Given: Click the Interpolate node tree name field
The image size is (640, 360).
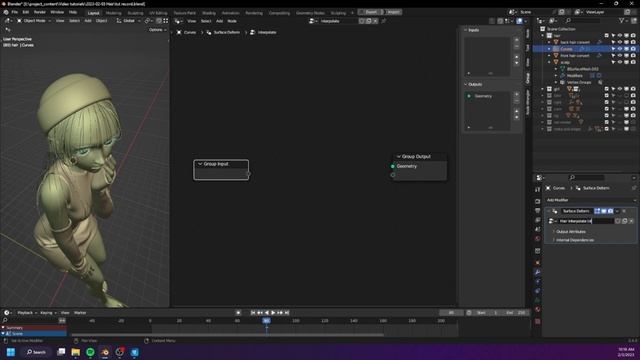Looking at the screenshot, I should 338,21.
